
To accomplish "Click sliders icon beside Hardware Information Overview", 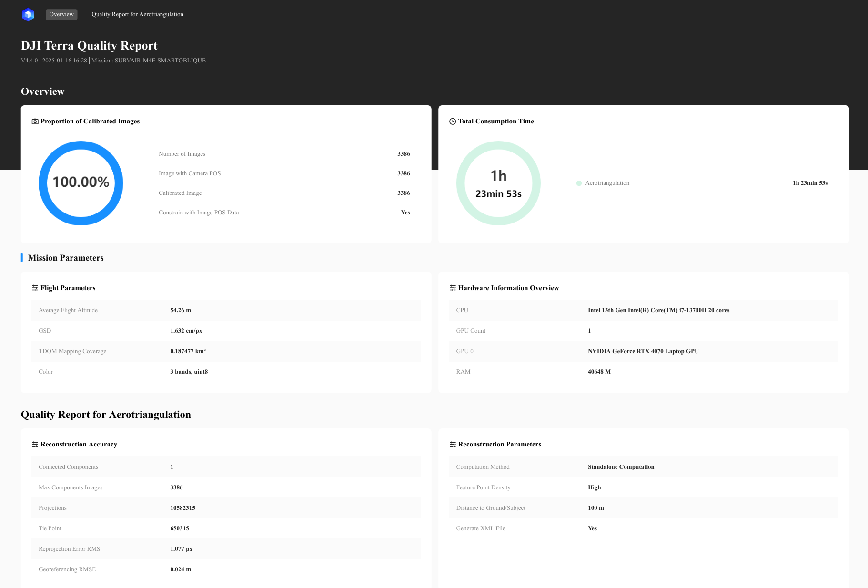I will tap(453, 288).
